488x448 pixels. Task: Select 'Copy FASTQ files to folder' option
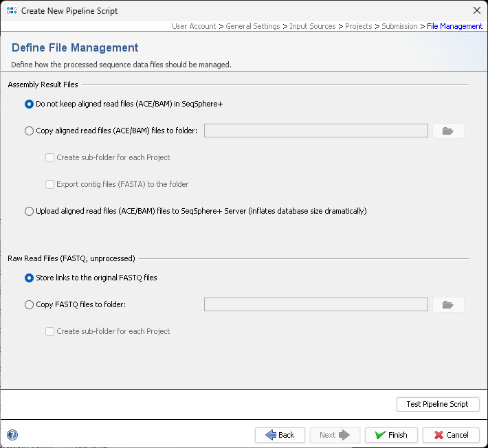coord(29,305)
